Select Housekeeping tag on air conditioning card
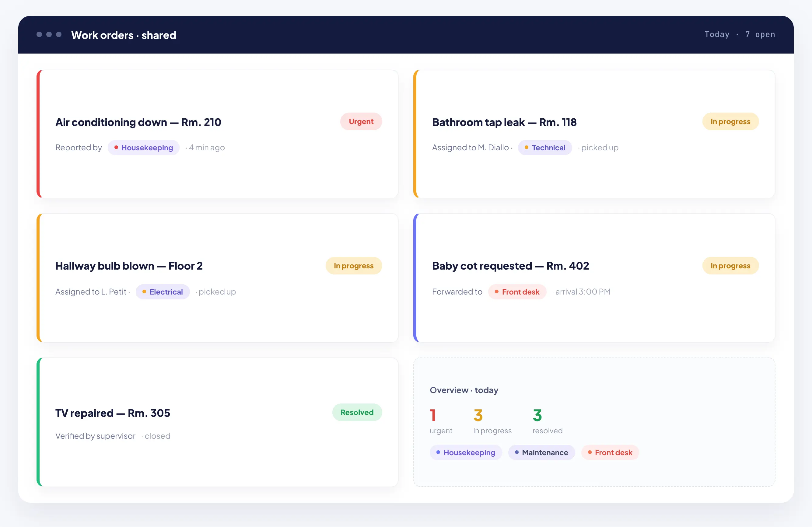Screen dimensions: 812x527 144,148
